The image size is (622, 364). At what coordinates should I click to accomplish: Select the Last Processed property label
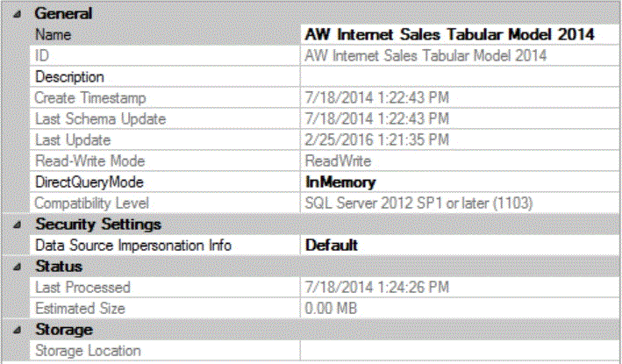click(x=82, y=288)
